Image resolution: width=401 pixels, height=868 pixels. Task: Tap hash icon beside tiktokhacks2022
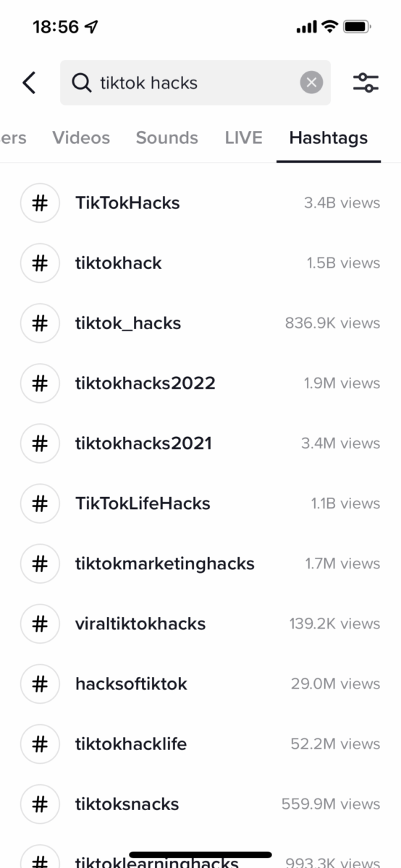click(x=41, y=383)
